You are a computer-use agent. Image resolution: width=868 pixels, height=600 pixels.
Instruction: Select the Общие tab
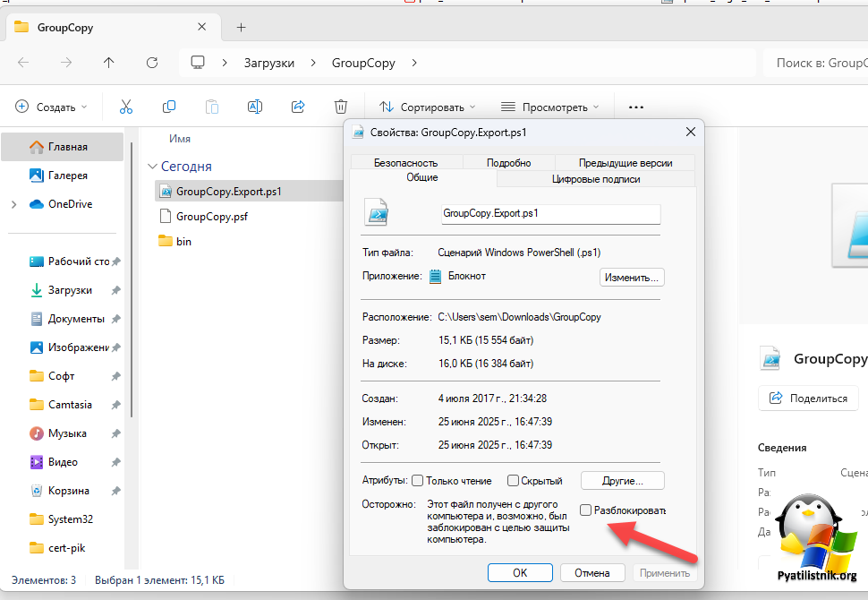coord(422,177)
